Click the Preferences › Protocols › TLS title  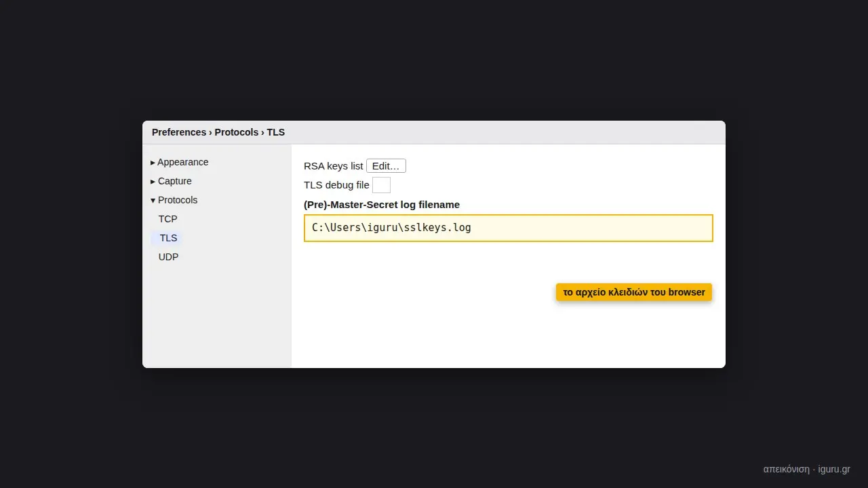click(x=218, y=132)
